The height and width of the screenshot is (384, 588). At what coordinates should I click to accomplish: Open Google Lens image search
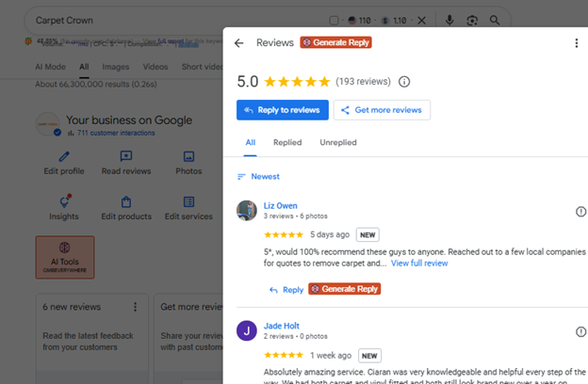tap(472, 20)
